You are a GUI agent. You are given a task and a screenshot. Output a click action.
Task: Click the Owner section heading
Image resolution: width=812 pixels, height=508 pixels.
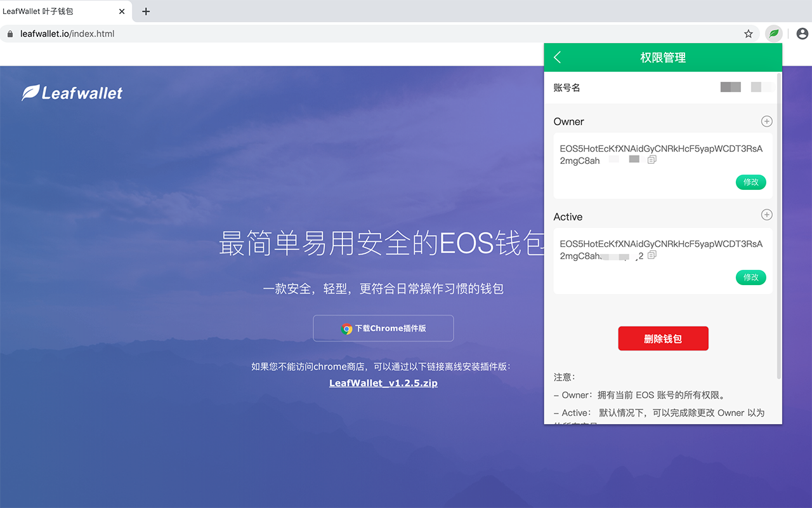(x=568, y=121)
